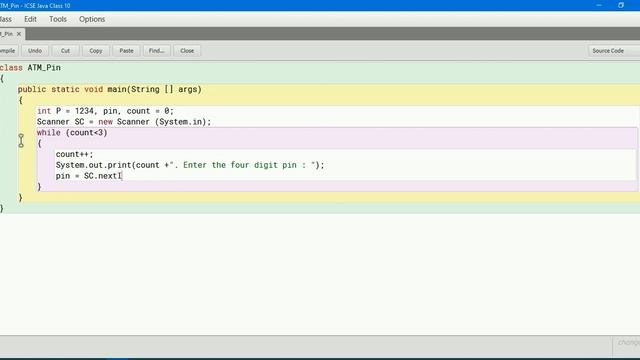
Task: Click the Compile button
Action: click(x=8, y=51)
